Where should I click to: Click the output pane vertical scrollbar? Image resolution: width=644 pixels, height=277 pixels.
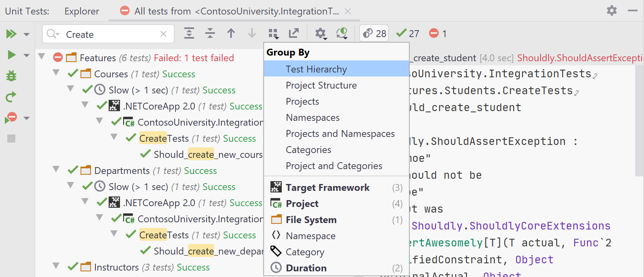(x=639, y=121)
